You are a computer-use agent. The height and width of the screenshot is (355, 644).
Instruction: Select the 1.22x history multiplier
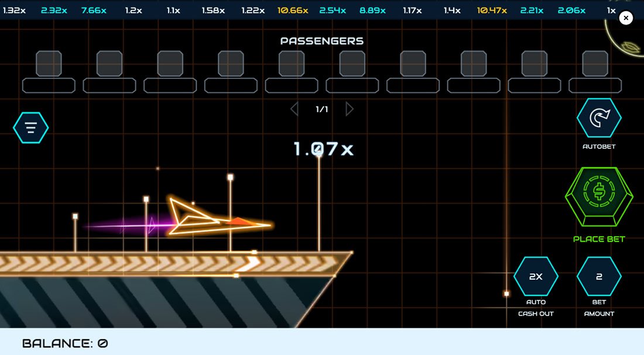[x=253, y=11]
